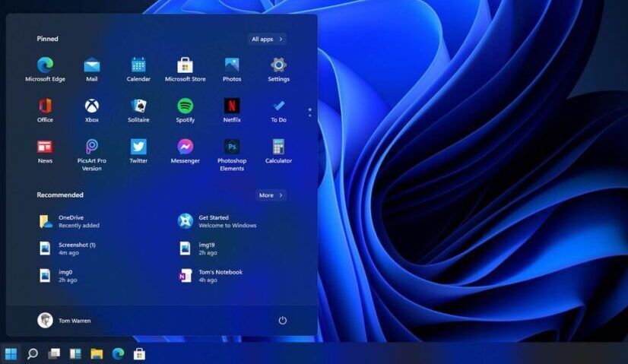
Task: Expand More recommended items
Action: coord(271,195)
